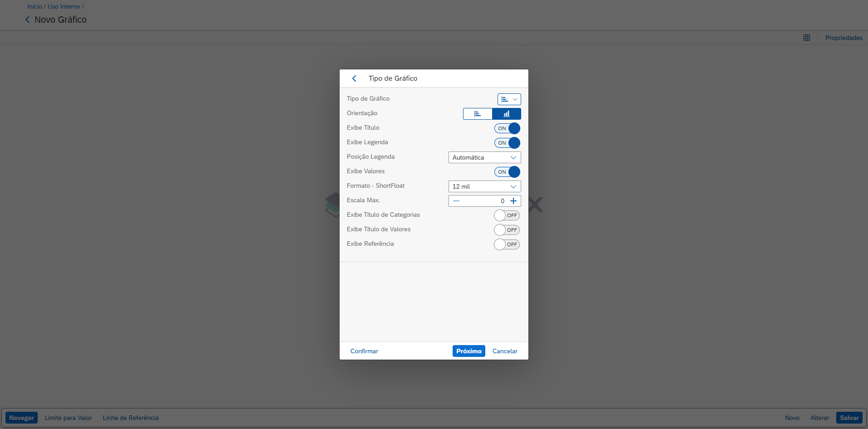Turn off the Exibe Título switch
The image size is (868, 429).
[x=507, y=128]
